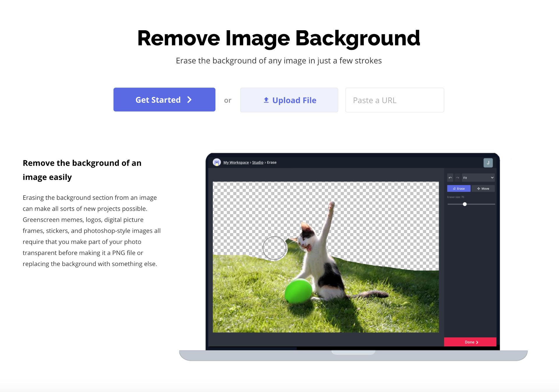Screen dimensions: 559x392
Task: Click the Erase breadcrumb item
Action: [272, 162]
